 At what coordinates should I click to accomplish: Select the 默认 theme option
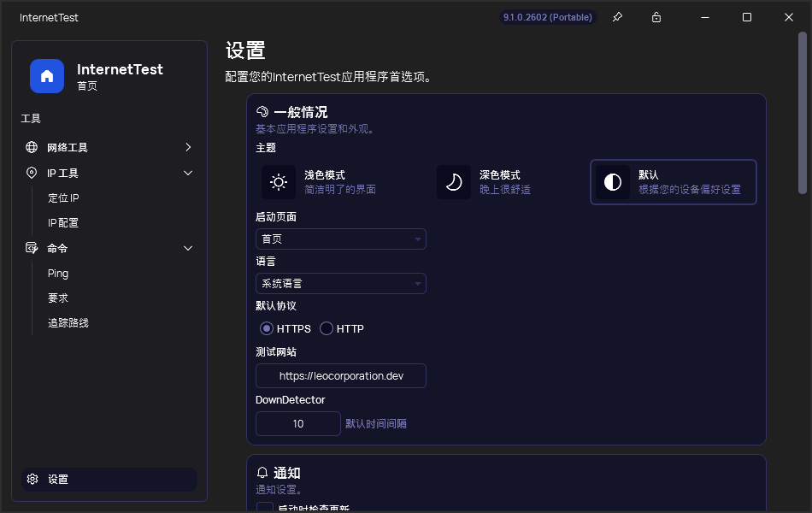(673, 182)
